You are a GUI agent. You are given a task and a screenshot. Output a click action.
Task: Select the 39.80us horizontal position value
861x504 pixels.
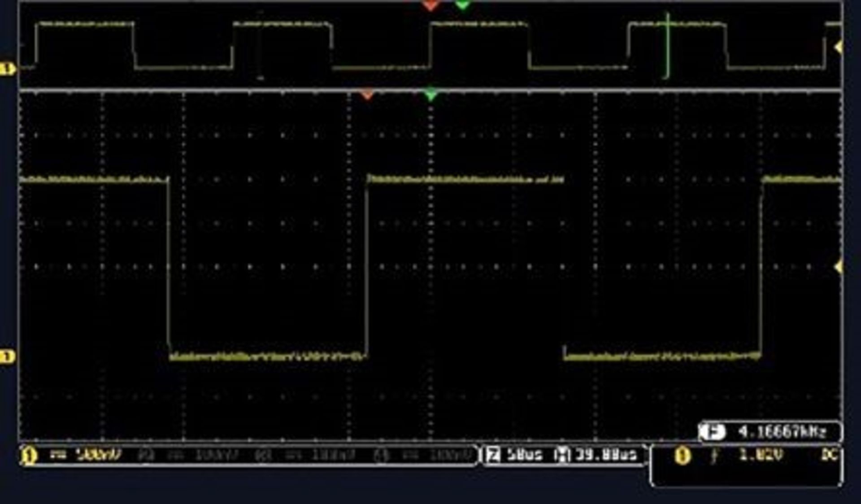coord(606,456)
